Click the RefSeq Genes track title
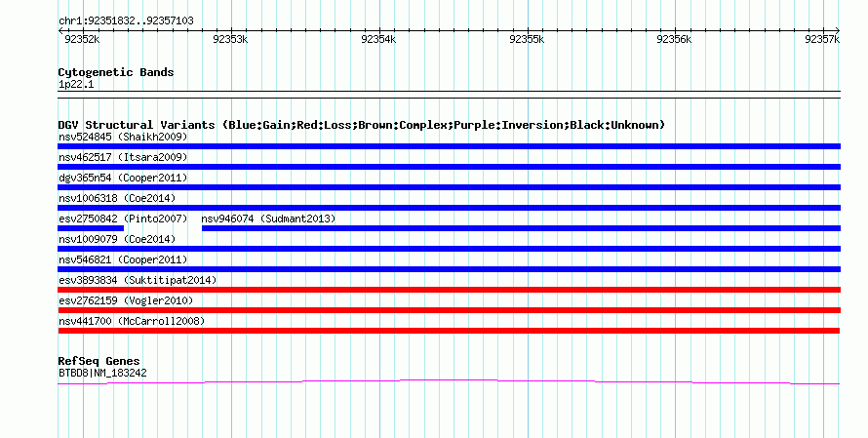Screen dimensions: 868x438 tap(99, 361)
